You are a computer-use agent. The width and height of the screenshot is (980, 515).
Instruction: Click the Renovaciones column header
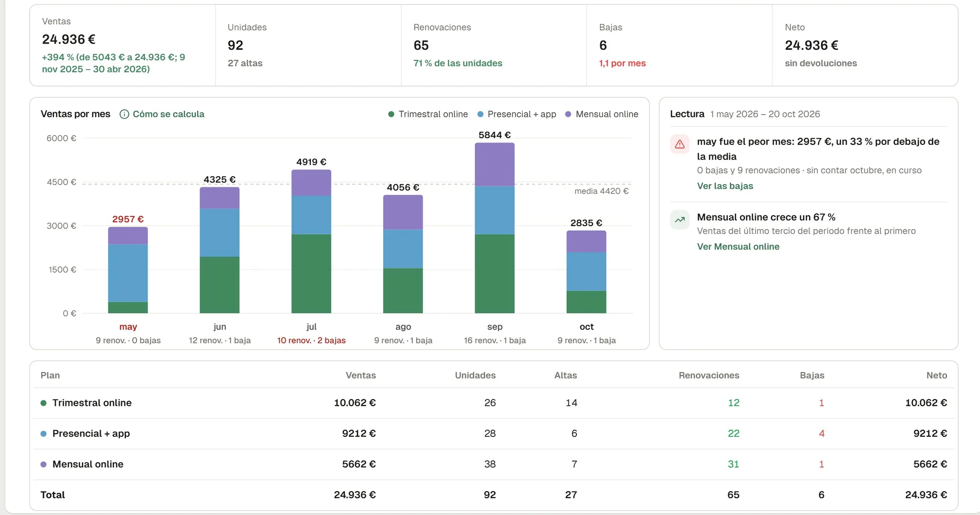(x=709, y=375)
